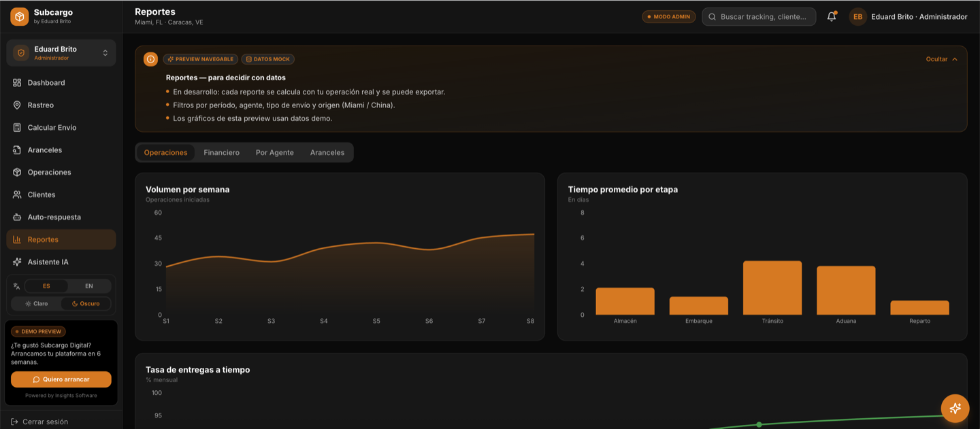Open the EB user profile menu

909,17
